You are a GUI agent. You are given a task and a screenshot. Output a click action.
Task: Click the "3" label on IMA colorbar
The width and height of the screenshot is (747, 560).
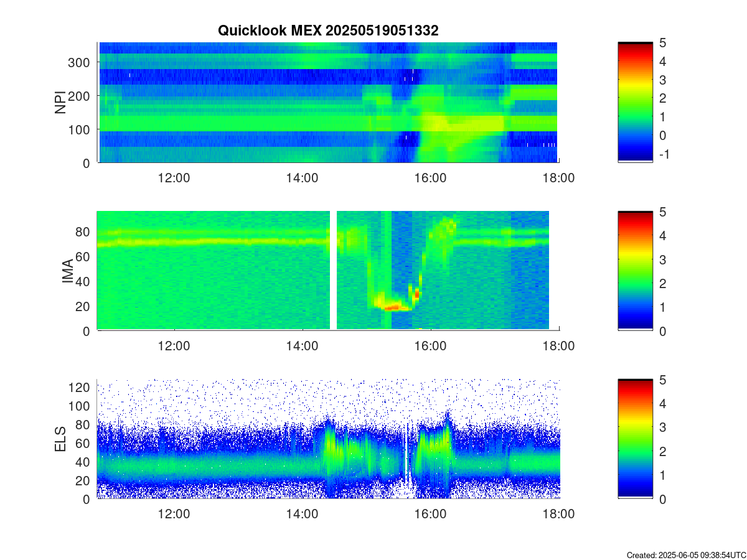(x=662, y=259)
